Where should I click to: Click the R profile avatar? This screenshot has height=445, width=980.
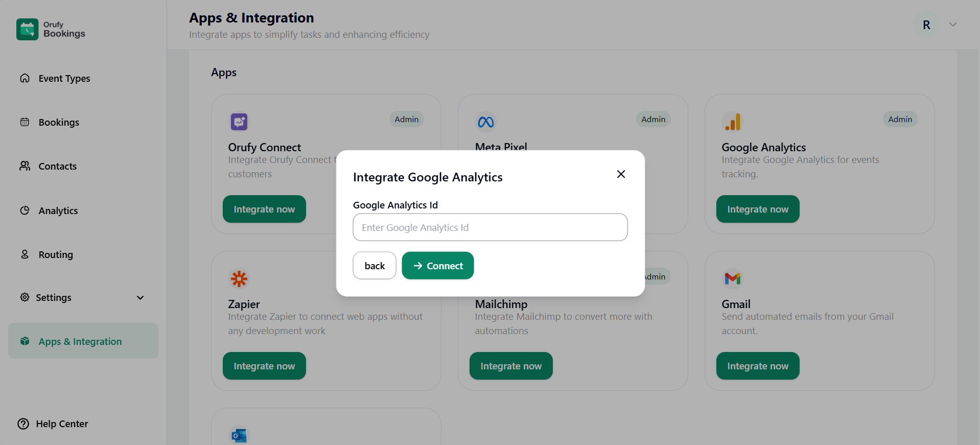[926, 25]
